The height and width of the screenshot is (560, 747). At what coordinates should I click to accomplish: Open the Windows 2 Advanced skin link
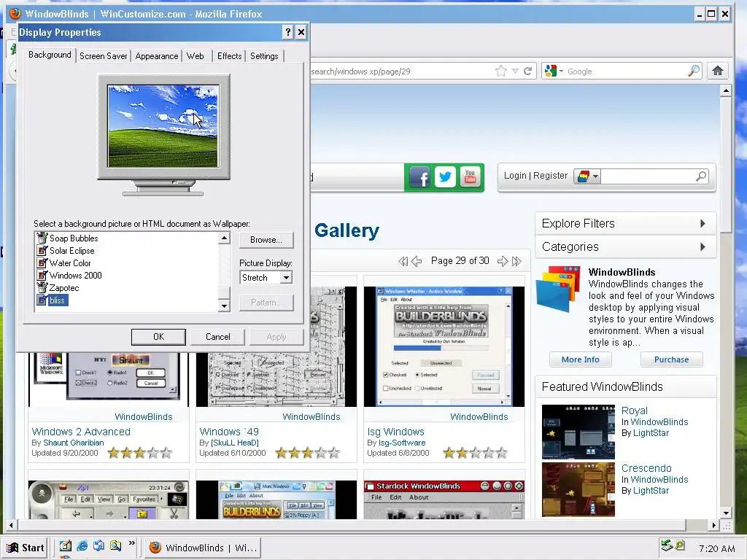(x=81, y=432)
